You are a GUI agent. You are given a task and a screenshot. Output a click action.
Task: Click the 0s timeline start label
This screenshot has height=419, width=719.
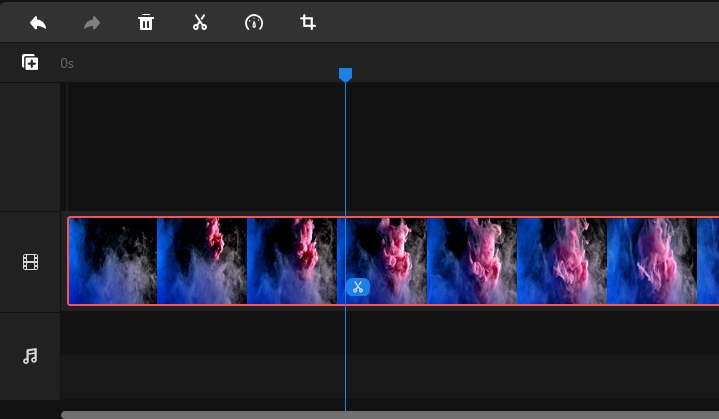pyautogui.click(x=67, y=63)
